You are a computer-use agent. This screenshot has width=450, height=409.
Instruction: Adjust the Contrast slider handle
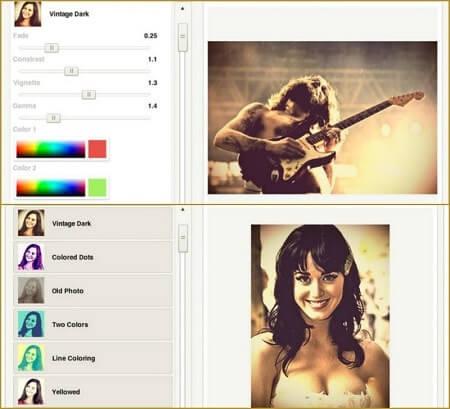[71, 71]
